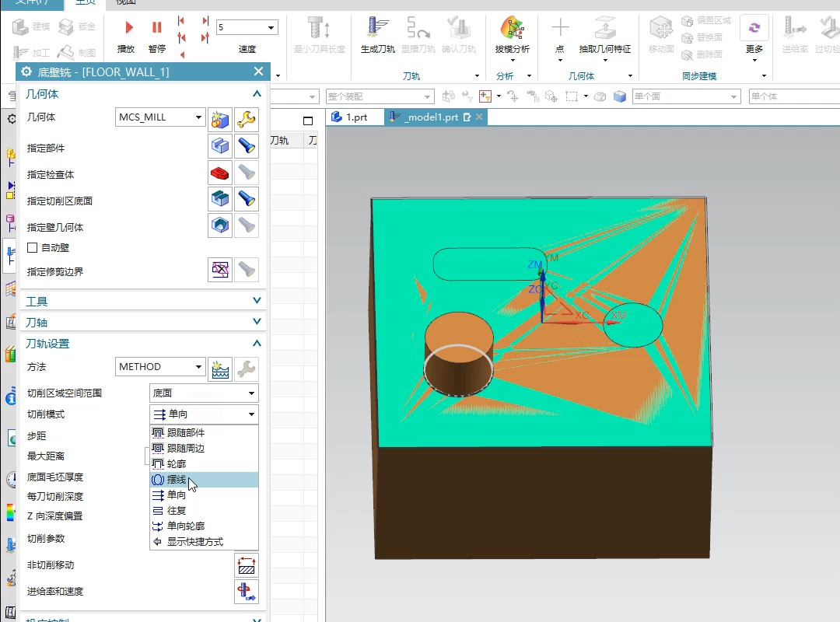Open the 同步建模 ribbon group dropdown arrow
The image size is (840, 622).
[x=764, y=76]
